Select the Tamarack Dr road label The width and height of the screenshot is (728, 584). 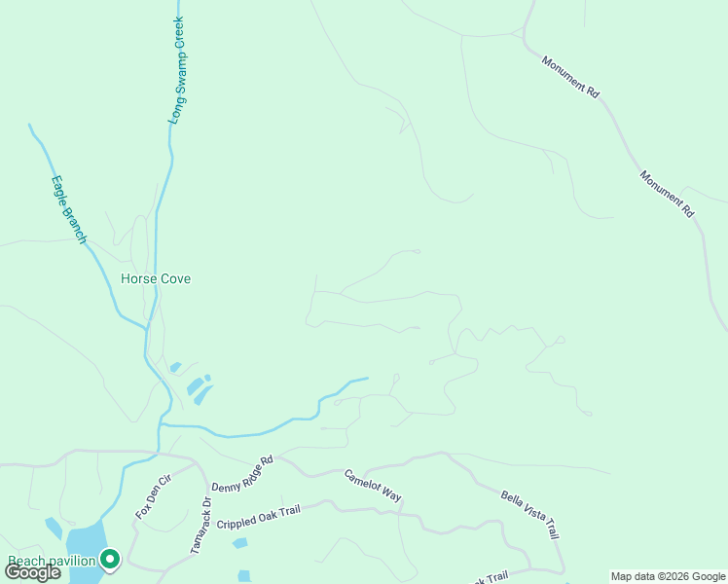(201, 525)
